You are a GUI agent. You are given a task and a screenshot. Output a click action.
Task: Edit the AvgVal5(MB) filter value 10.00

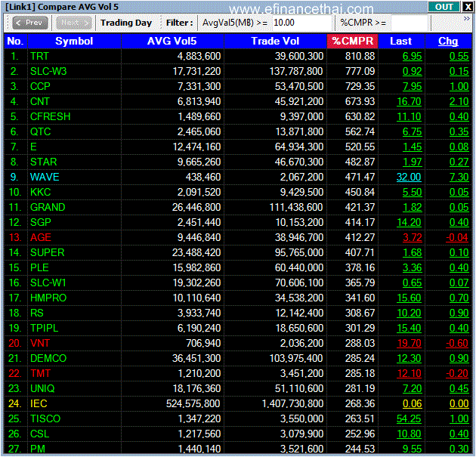[x=301, y=23]
